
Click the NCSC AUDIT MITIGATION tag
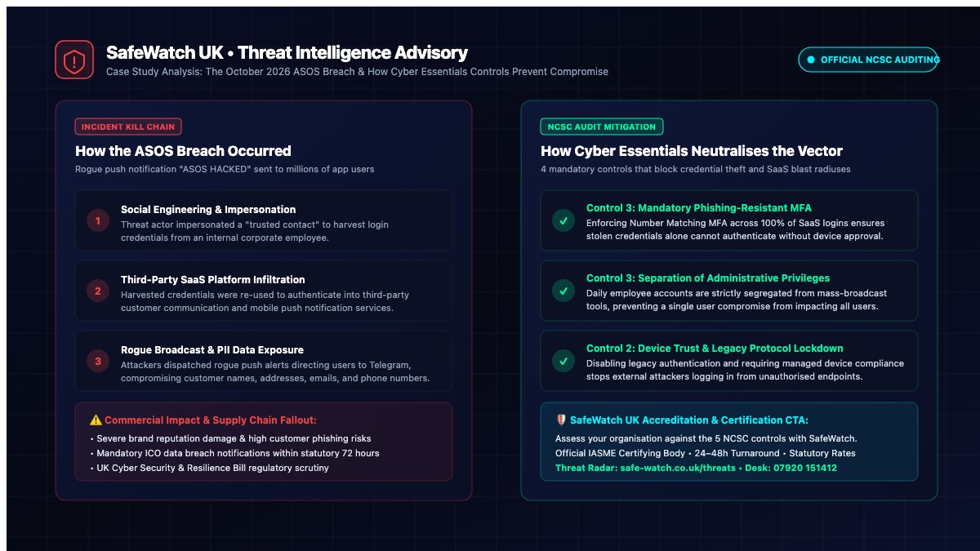coord(602,127)
